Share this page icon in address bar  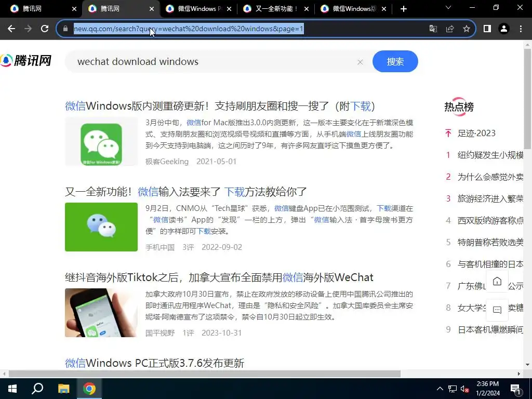[450, 29]
